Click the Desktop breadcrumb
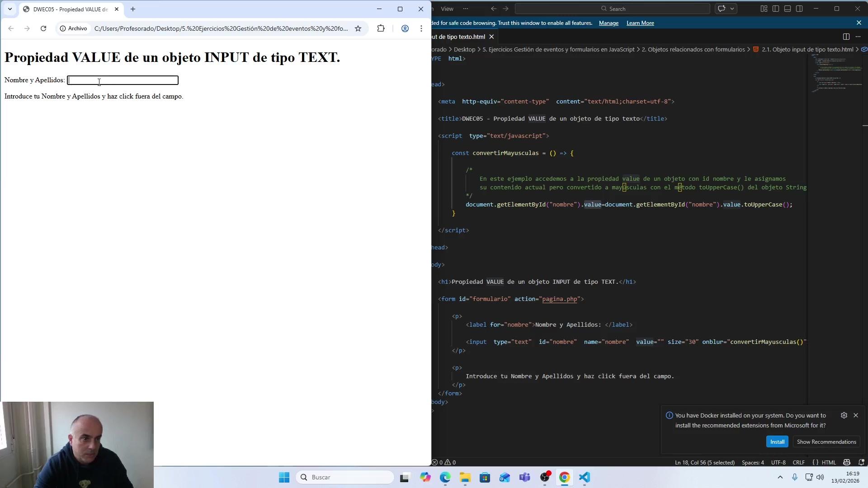The image size is (868, 488). (464, 50)
